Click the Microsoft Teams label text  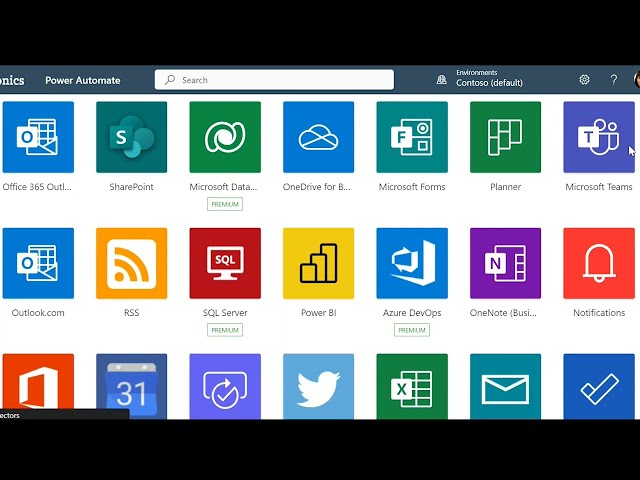click(599, 187)
